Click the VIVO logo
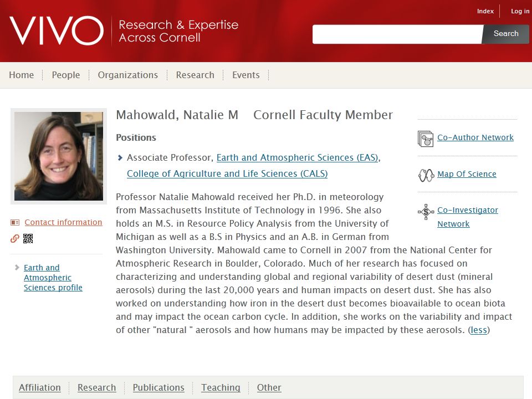 57,30
